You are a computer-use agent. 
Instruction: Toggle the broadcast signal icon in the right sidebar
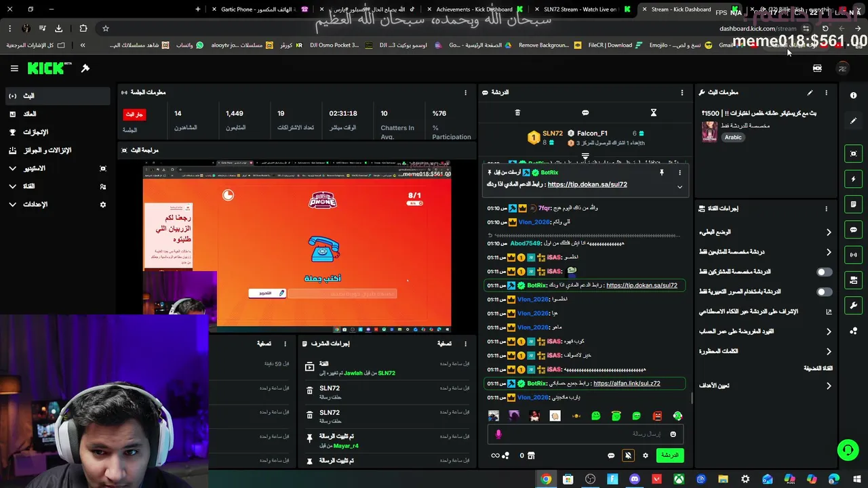(854, 255)
